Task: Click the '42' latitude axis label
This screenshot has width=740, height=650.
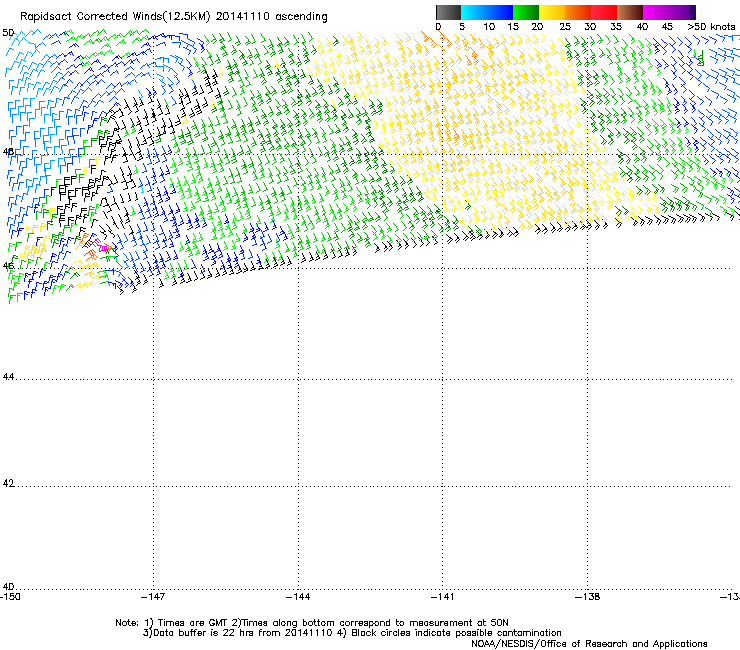Action: coord(8,483)
